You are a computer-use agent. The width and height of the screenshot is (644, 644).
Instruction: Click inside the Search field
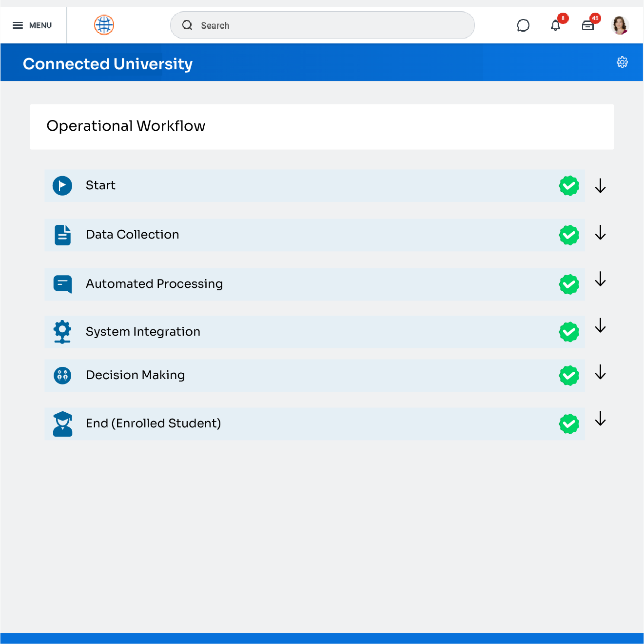(322, 25)
